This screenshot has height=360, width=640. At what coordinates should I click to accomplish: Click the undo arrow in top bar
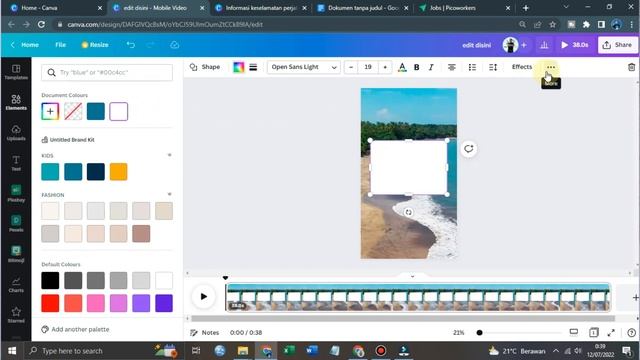point(131,45)
